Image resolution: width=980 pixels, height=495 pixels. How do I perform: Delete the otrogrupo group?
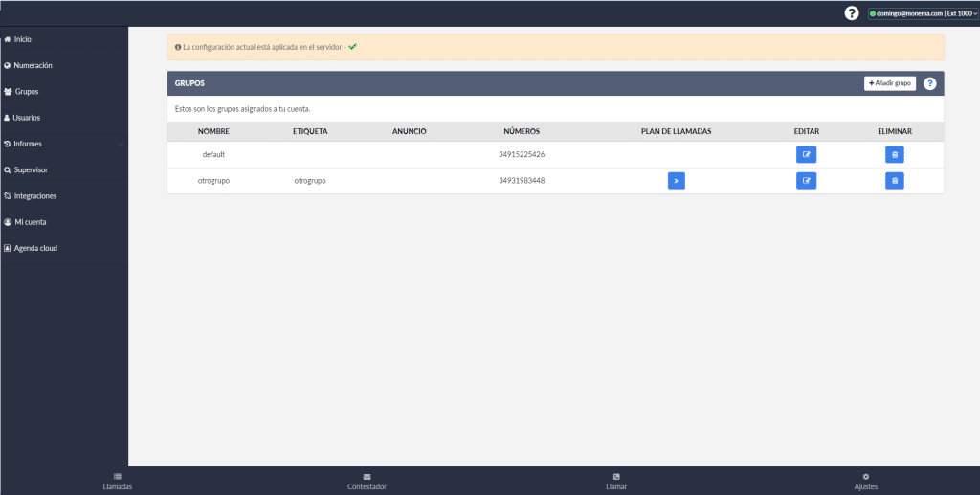click(x=895, y=181)
